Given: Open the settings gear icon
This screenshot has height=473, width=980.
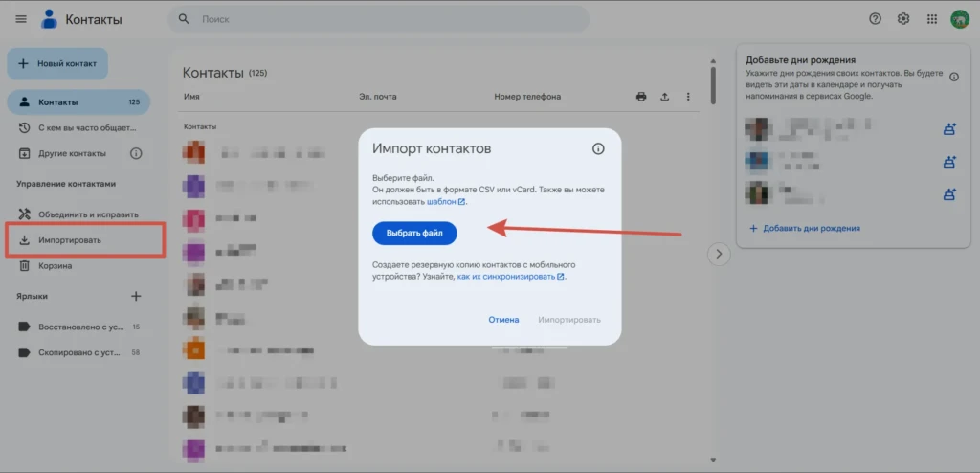Looking at the screenshot, I should 903,19.
